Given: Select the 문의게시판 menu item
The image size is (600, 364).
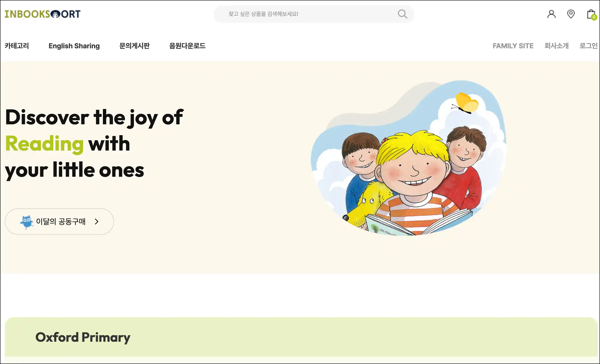Looking at the screenshot, I should (x=134, y=46).
